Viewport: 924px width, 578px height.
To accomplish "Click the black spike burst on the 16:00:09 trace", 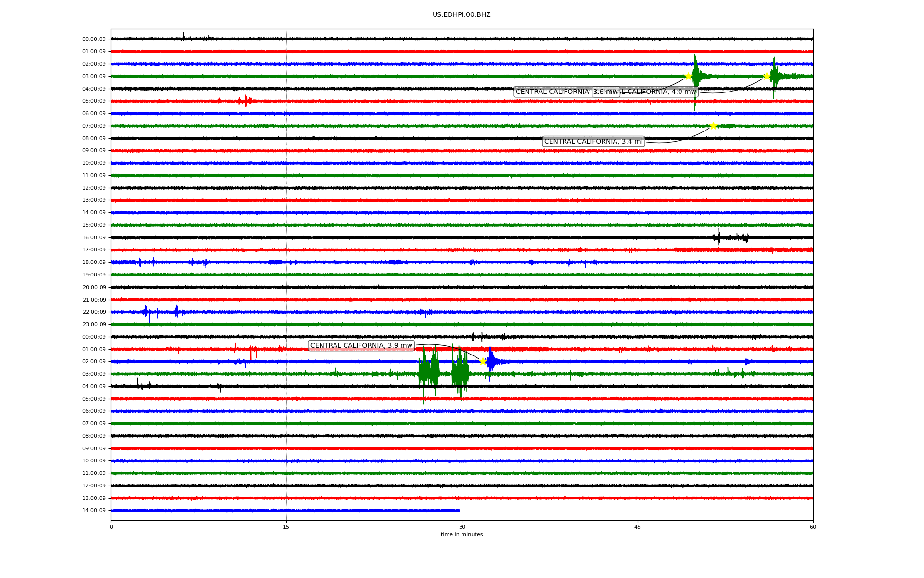I will (x=719, y=236).
